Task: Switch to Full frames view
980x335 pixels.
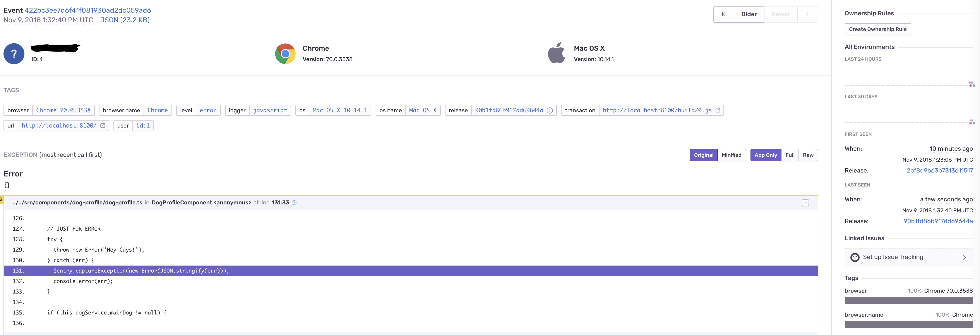Action: [790, 155]
